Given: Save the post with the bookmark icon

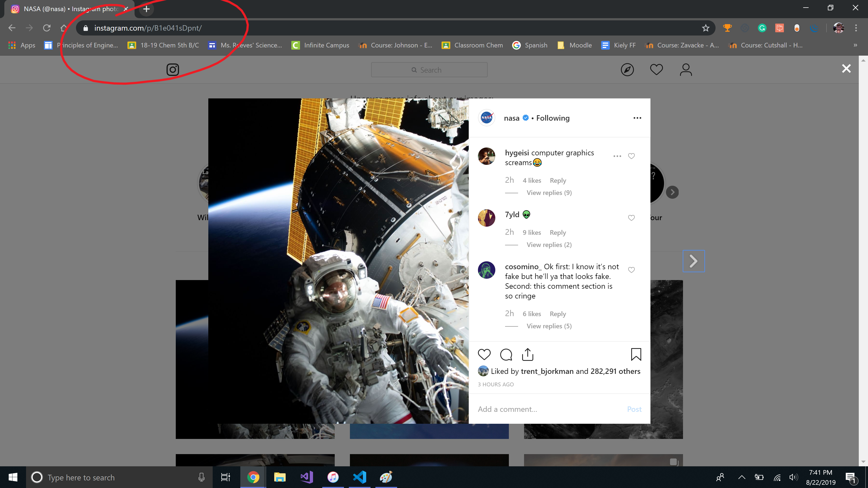Looking at the screenshot, I should (636, 354).
